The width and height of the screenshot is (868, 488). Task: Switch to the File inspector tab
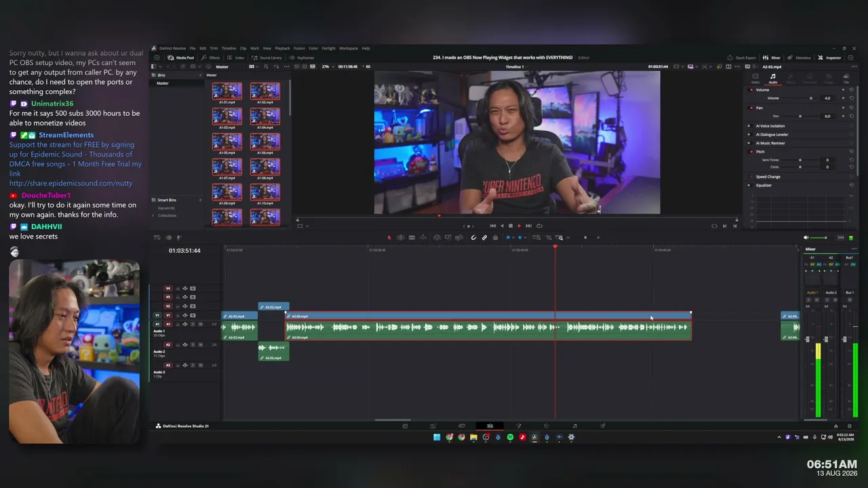846,79
